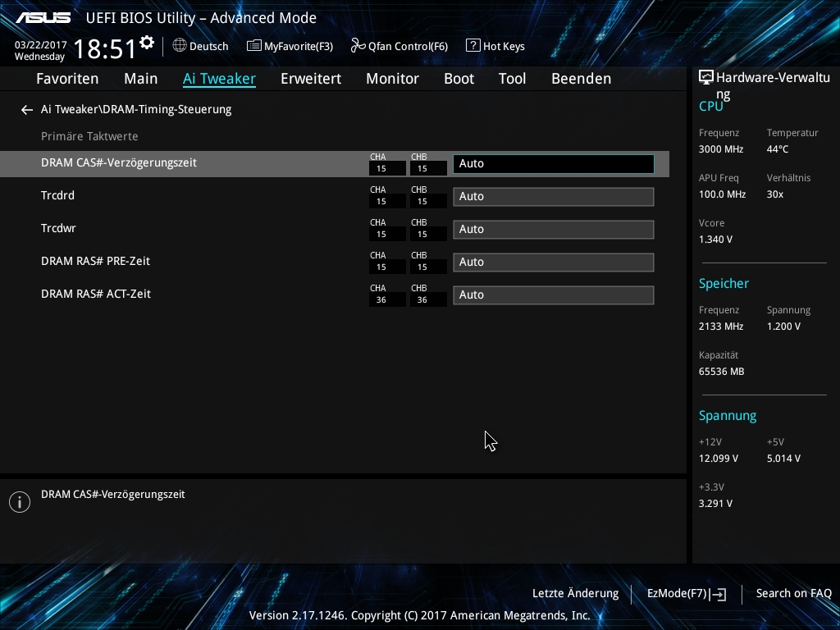
Task: Select the DRAM RAS# PRE-Zeit label
Action: tap(95, 261)
